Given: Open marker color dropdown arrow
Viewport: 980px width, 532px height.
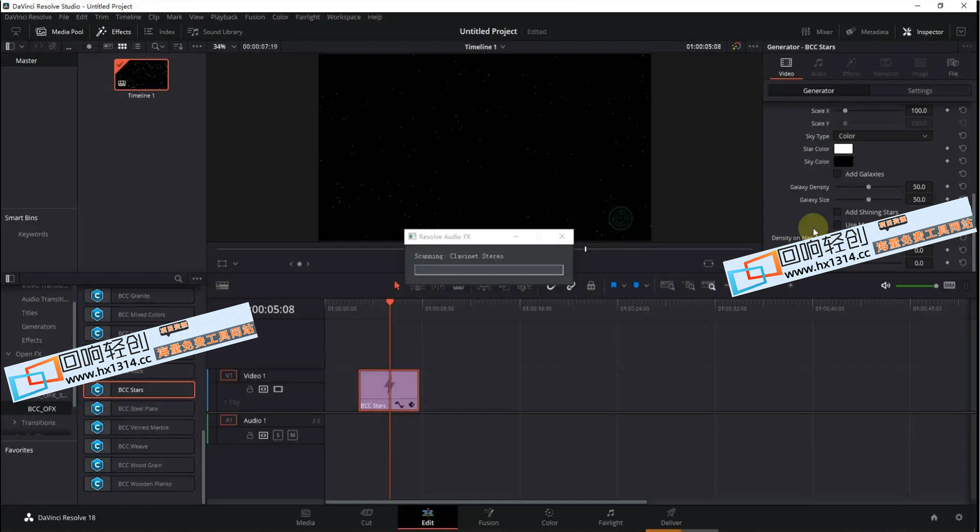Looking at the screenshot, I should tap(647, 285).
